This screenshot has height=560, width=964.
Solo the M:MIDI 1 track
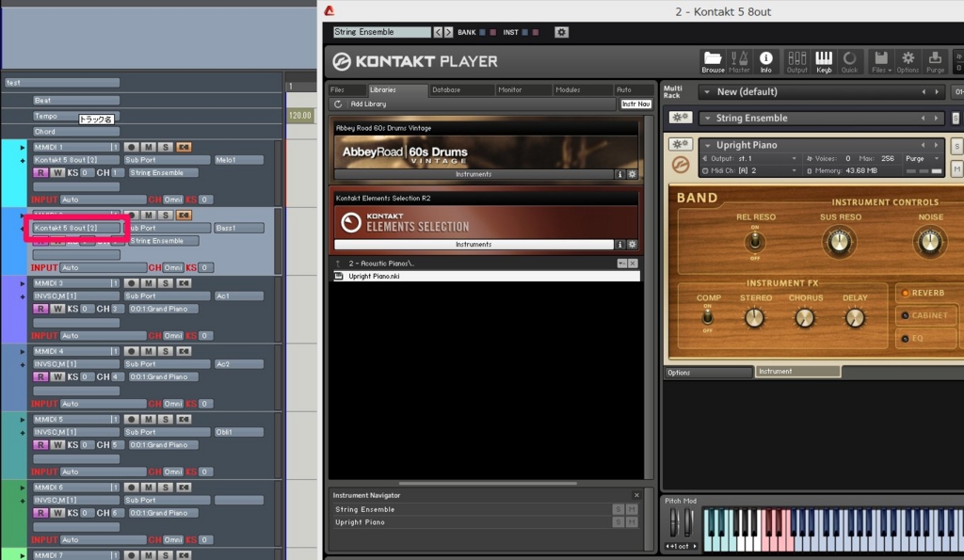tap(166, 147)
